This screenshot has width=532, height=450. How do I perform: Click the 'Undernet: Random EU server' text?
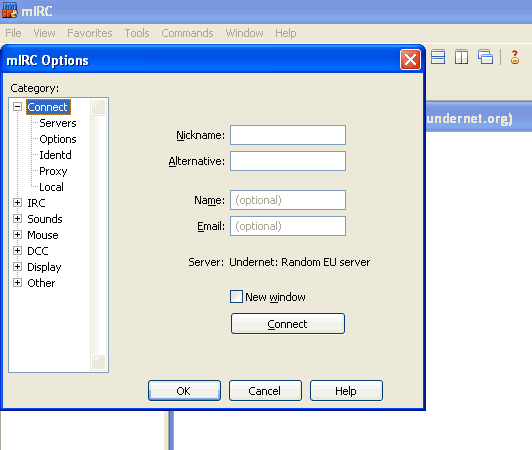click(300, 262)
